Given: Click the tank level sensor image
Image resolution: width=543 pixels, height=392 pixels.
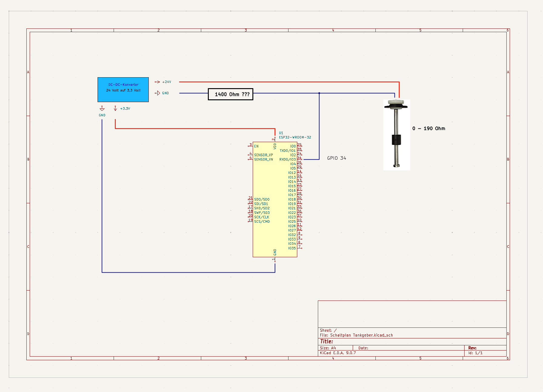Looking at the screenshot, I should pyautogui.click(x=397, y=135).
